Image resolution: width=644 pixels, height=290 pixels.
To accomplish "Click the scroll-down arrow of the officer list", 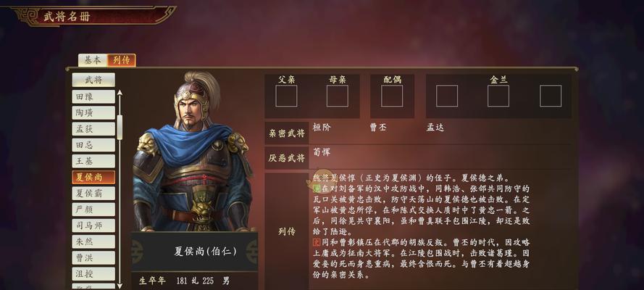I will [120, 284].
